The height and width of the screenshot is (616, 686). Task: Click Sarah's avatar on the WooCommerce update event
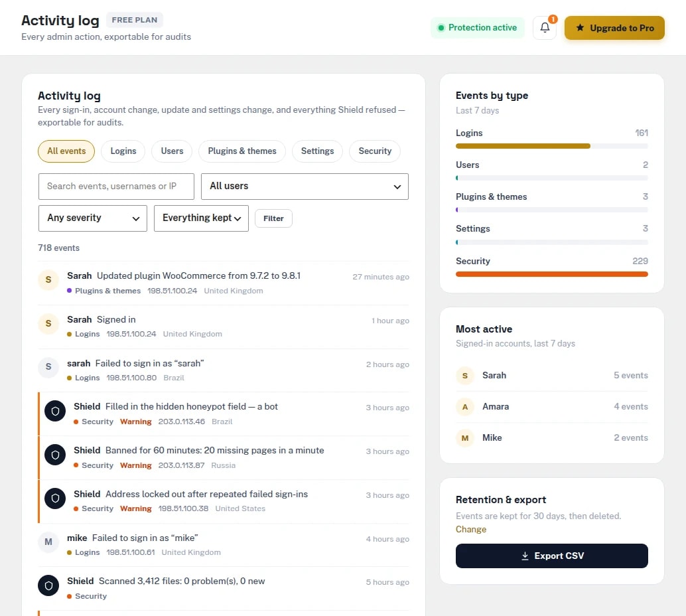click(48, 279)
